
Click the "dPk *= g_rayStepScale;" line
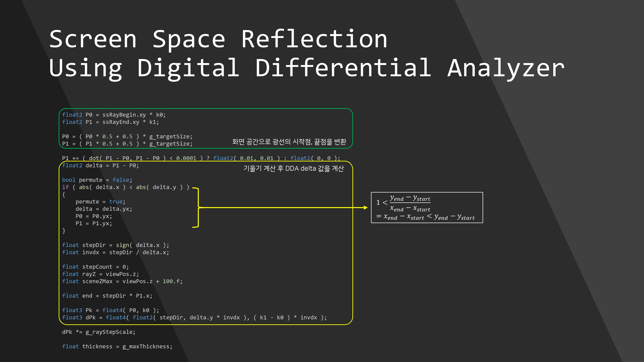(x=99, y=332)
